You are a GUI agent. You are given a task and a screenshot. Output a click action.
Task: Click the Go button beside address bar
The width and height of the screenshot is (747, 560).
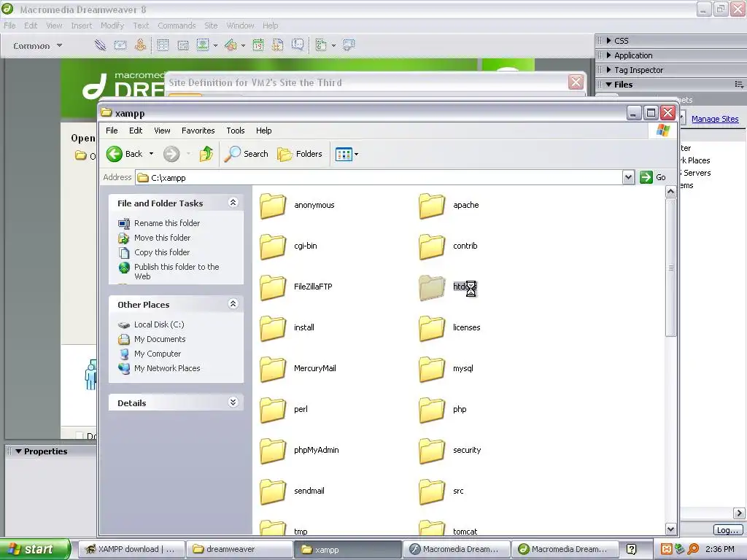[653, 177]
